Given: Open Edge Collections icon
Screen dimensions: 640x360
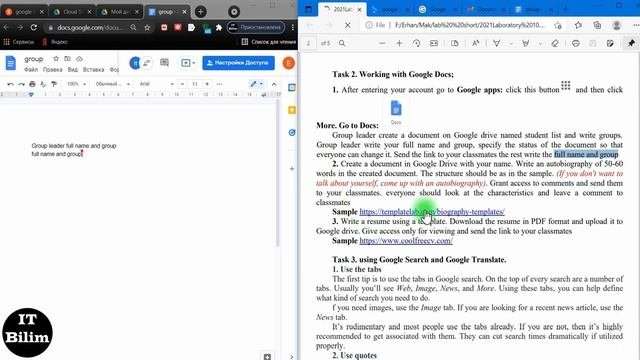Looking at the screenshot, I should (x=597, y=25).
